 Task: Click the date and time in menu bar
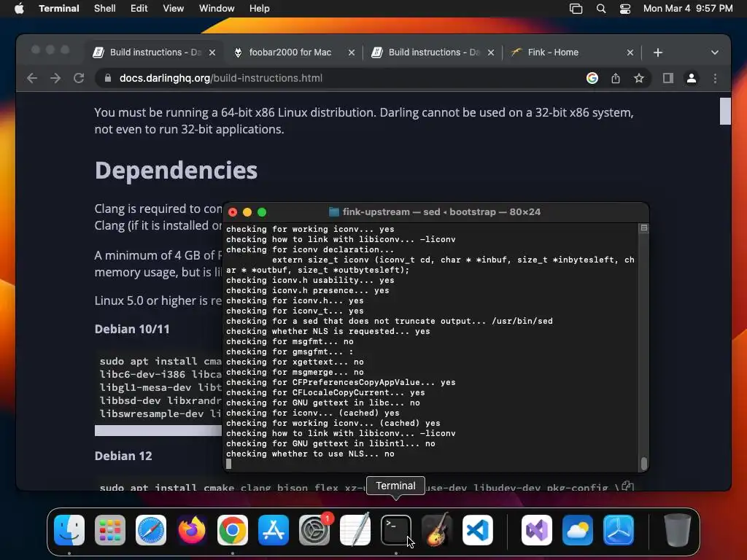pyautogui.click(x=688, y=9)
